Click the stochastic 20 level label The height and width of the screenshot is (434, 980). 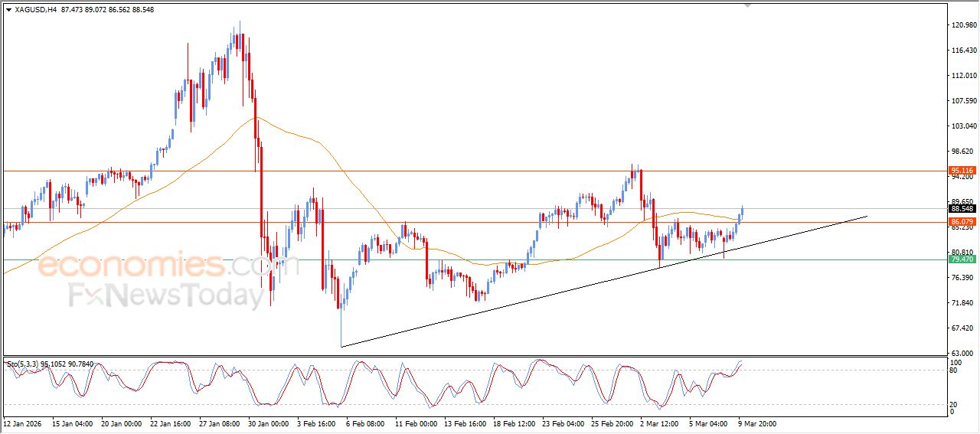(954, 404)
